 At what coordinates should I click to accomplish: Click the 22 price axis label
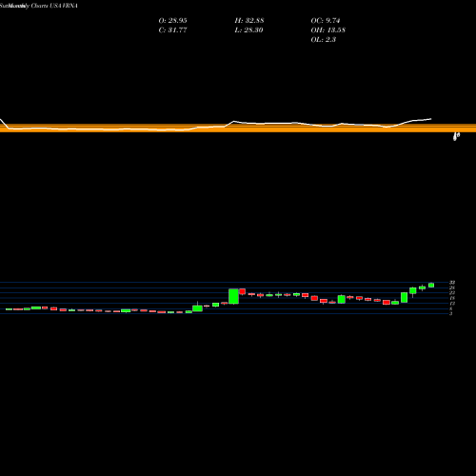click(x=452, y=292)
